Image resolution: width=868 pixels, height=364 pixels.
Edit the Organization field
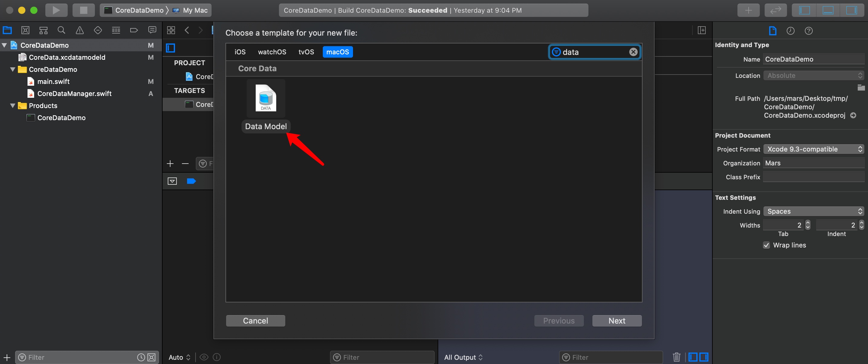[813, 163]
